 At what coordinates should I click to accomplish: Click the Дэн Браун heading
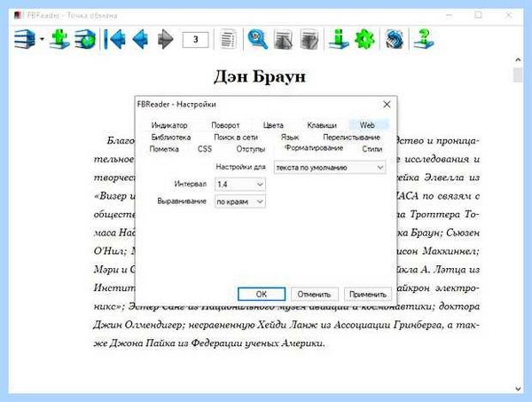[260, 76]
